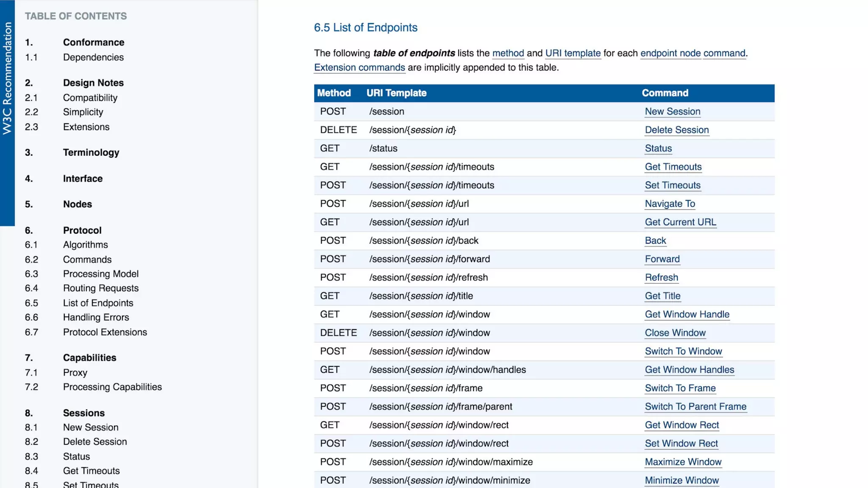Image resolution: width=868 pixels, height=488 pixels.
Task: Click the Maximize Window command link
Action: (x=683, y=462)
